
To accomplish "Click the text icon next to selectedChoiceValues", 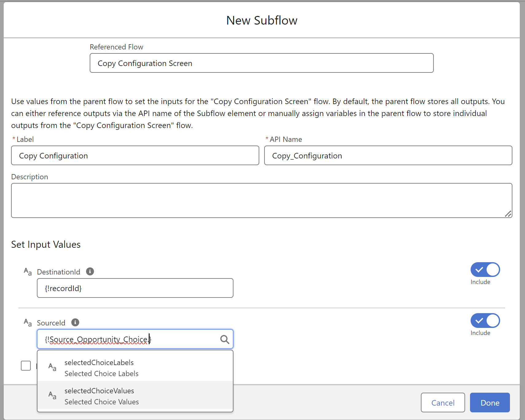I will 52,395.
